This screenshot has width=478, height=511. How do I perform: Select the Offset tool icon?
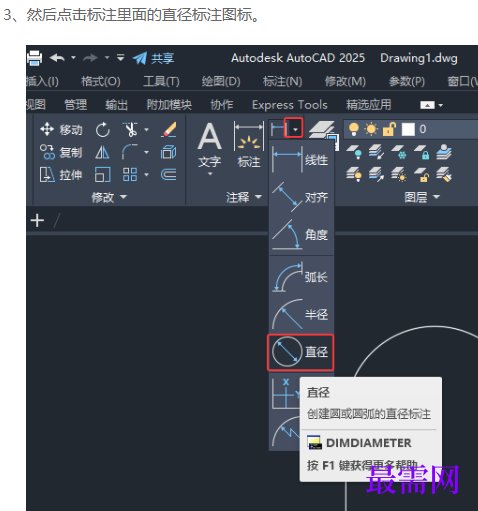click(x=169, y=175)
